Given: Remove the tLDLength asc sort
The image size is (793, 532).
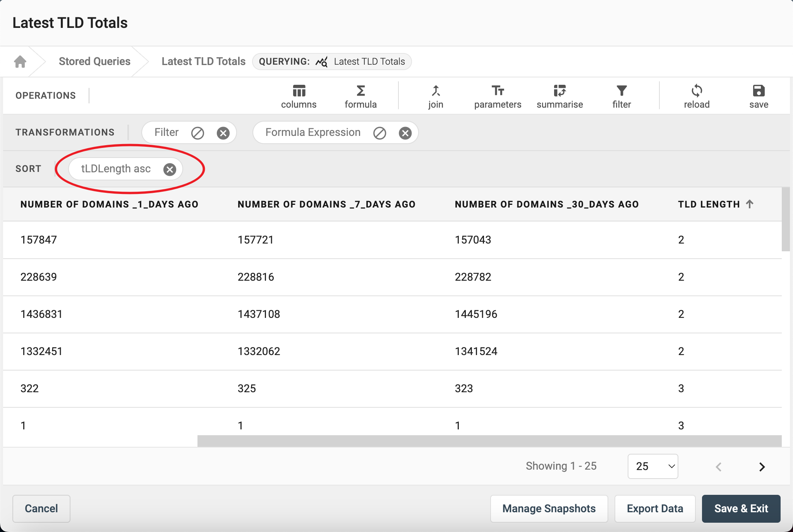Looking at the screenshot, I should [170, 169].
